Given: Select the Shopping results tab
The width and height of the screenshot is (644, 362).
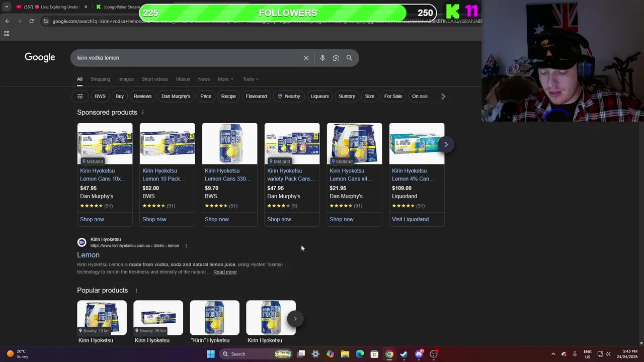Looking at the screenshot, I should tap(100, 79).
